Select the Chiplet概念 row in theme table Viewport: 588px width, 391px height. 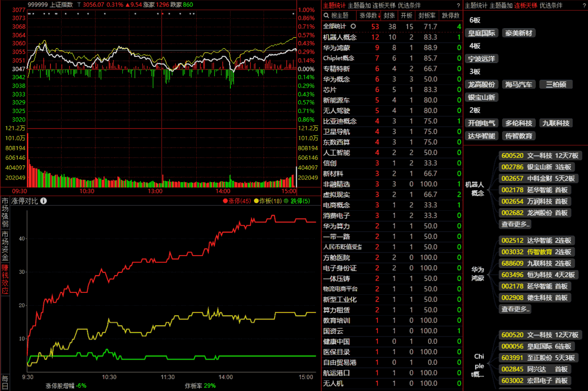(392, 58)
